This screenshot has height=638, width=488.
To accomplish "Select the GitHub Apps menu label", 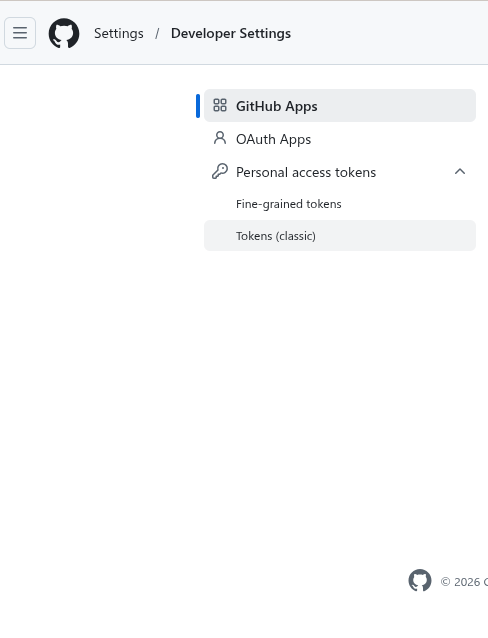I will (x=276, y=106).
